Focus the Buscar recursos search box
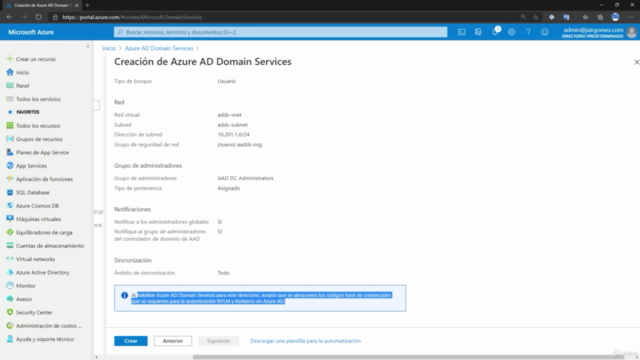This screenshot has height=360, width=640. [280, 32]
